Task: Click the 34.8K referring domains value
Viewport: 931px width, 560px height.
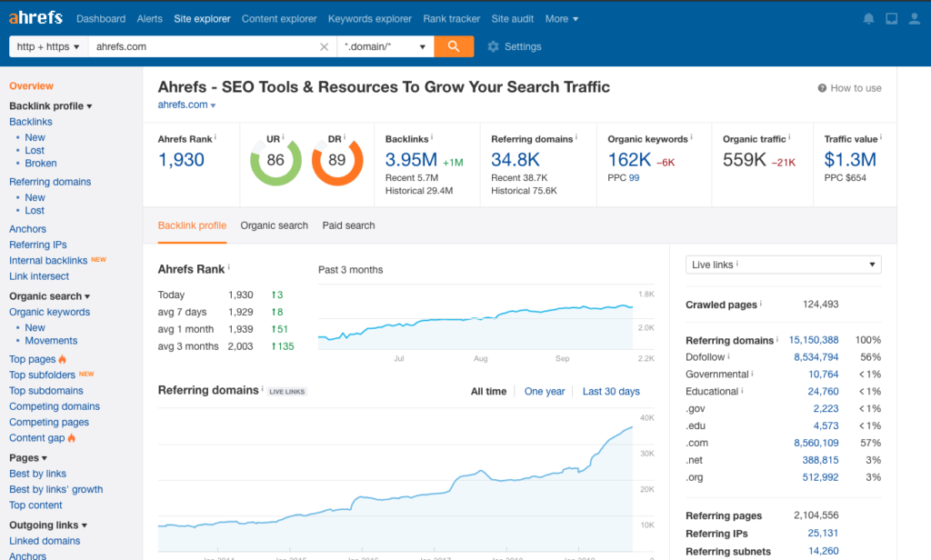Action: point(516,160)
